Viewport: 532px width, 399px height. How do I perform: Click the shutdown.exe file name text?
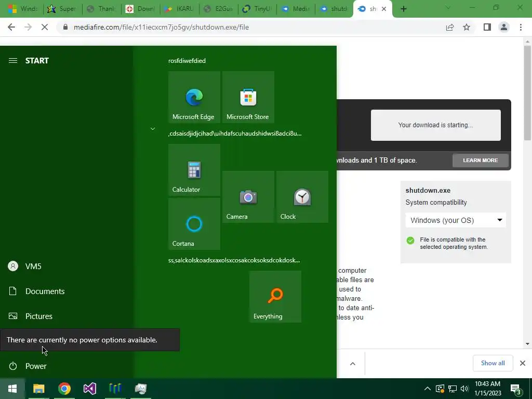[428, 190]
